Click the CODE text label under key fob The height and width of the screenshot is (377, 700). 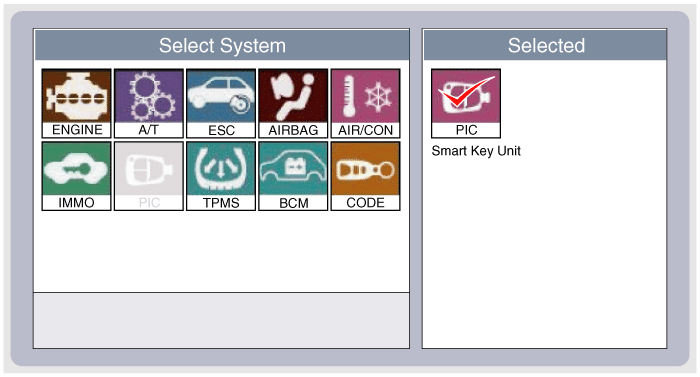[x=366, y=203]
